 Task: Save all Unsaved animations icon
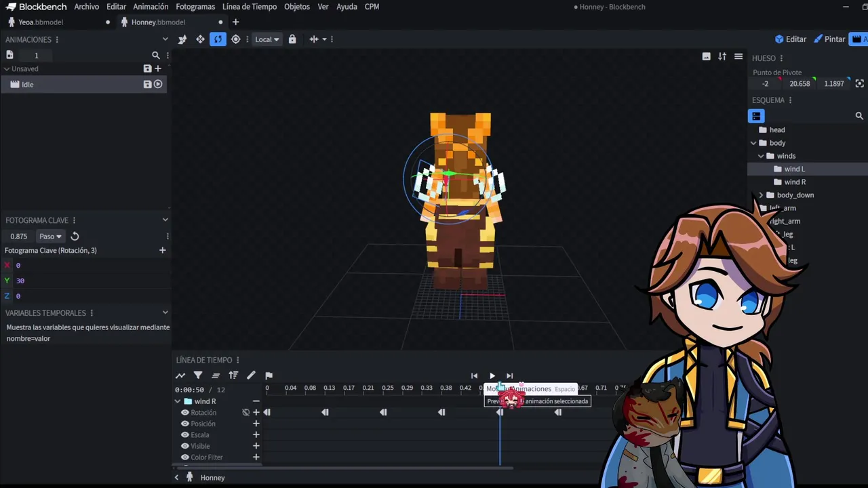click(x=147, y=68)
